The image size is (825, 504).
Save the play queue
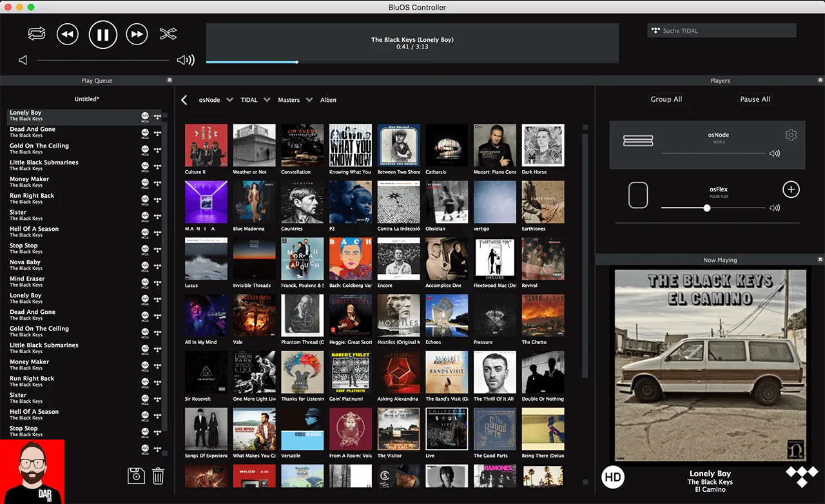pos(136,476)
